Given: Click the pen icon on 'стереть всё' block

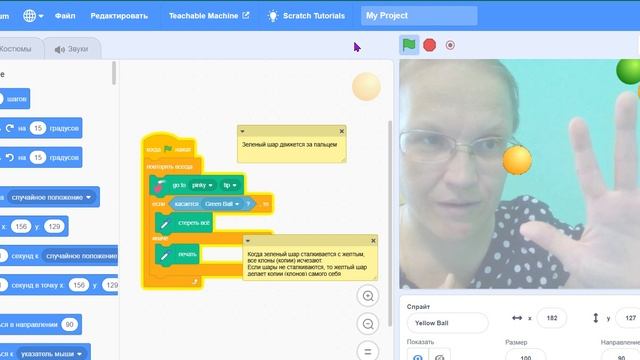Looking at the screenshot, I should point(164,224).
